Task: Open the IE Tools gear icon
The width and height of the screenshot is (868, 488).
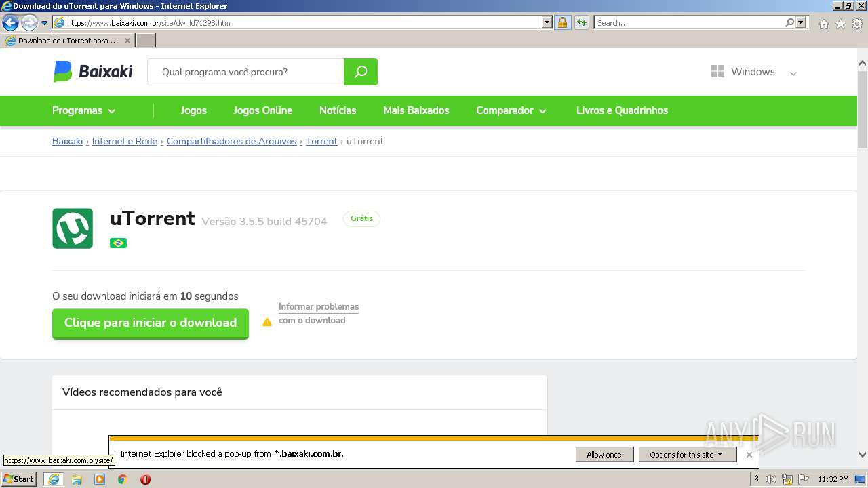Action: [x=857, y=24]
